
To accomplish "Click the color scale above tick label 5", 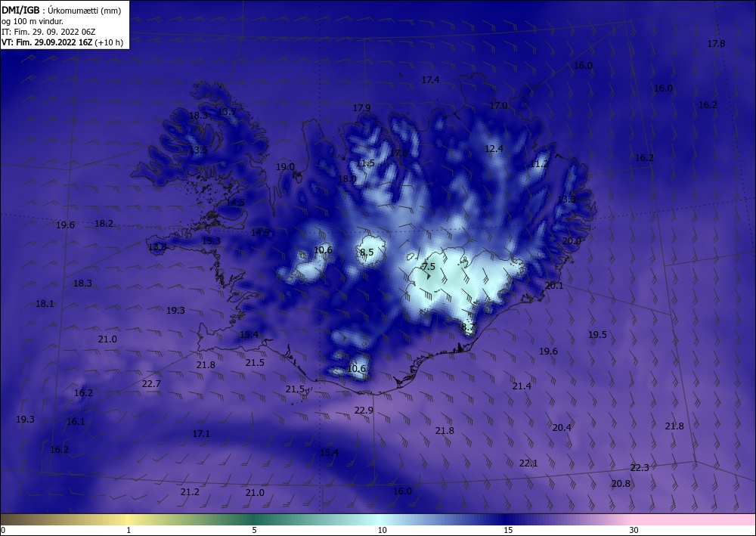I will pyautogui.click(x=254, y=519).
